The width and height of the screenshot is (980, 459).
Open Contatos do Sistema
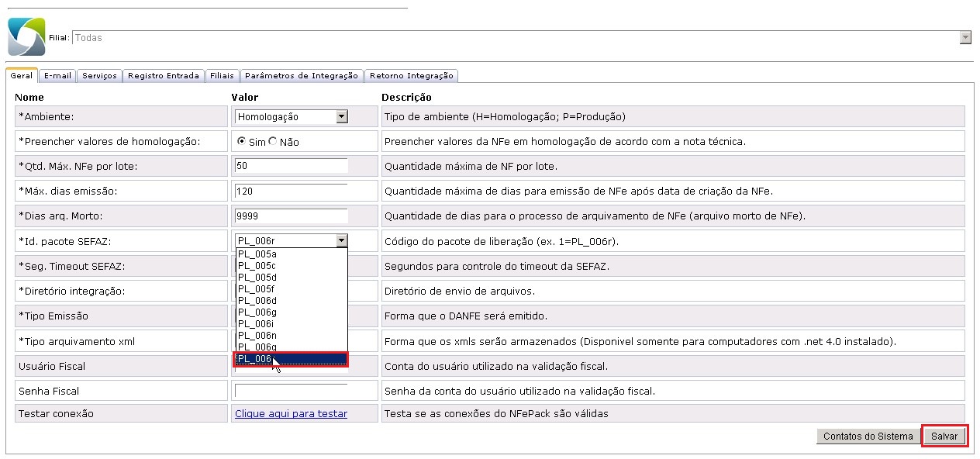[868, 437]
